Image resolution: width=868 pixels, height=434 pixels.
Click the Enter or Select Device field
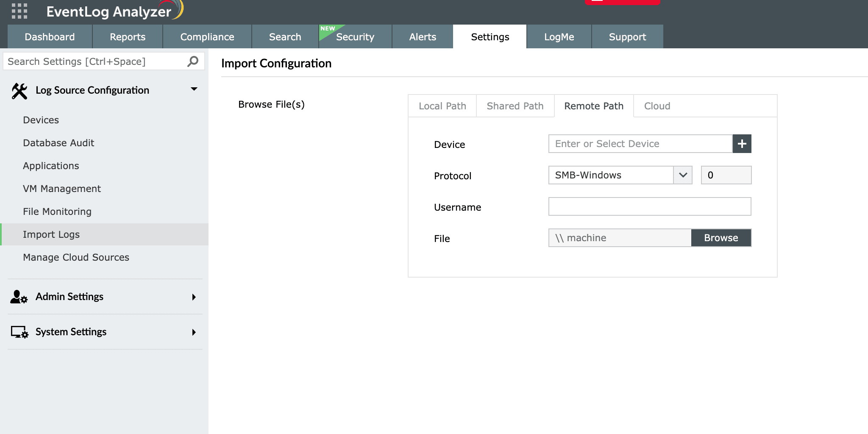click(640, 144)
